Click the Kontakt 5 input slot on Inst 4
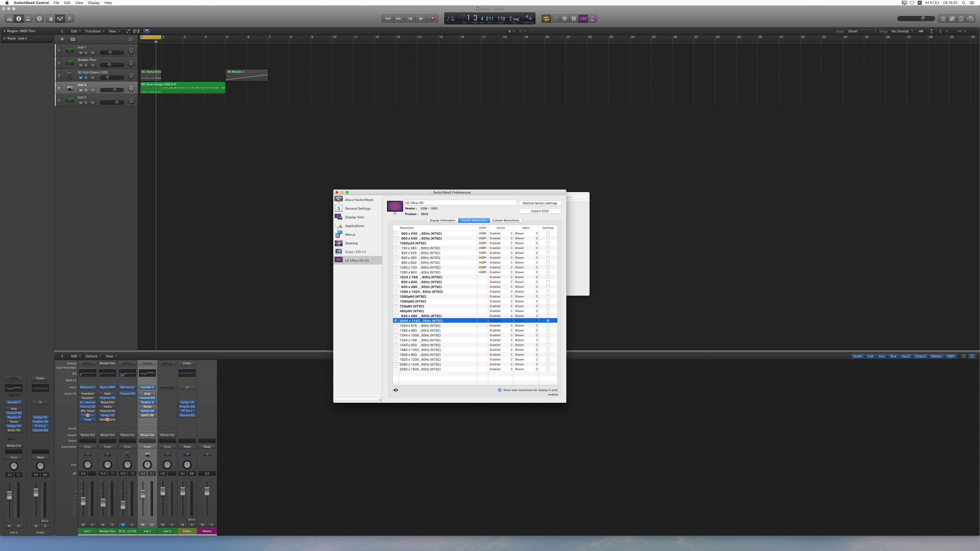Screen dimensions: 980x551 tap(147, 387)
